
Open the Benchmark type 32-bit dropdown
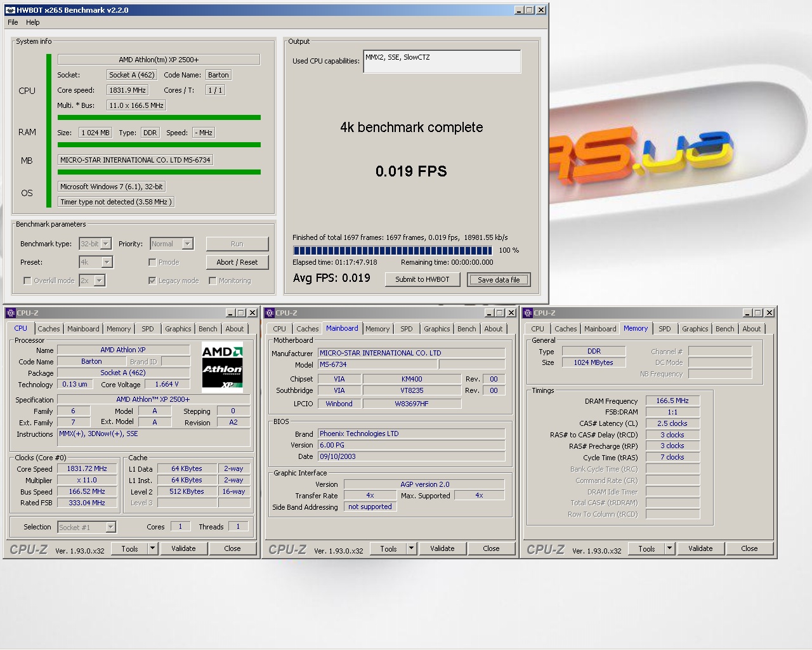[x=106, y=244]
